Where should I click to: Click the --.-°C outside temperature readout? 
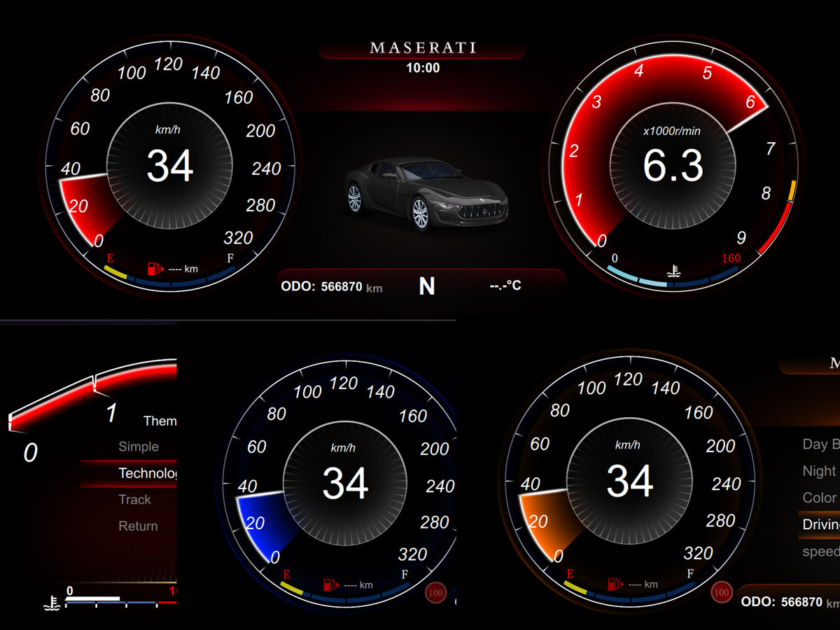505,286
